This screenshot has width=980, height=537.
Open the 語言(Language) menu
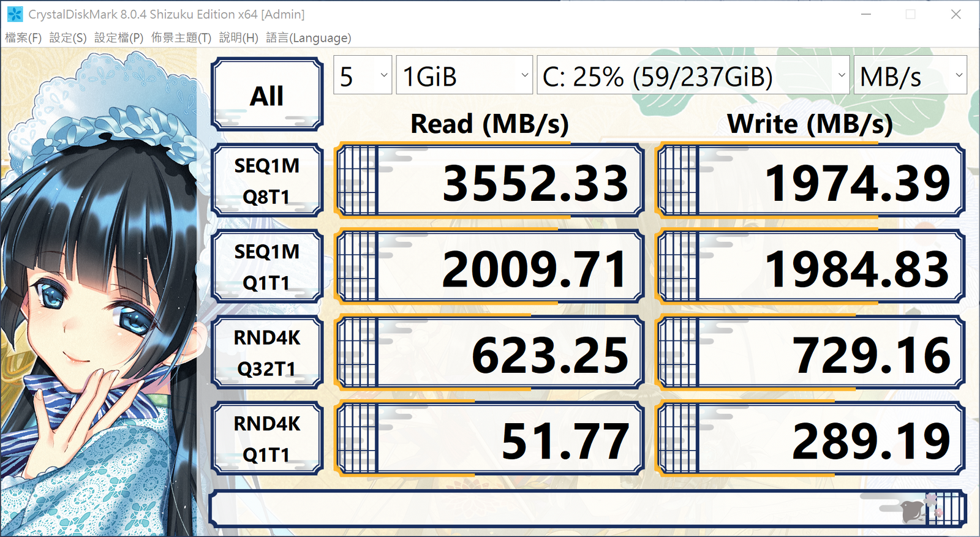point(309,38)
